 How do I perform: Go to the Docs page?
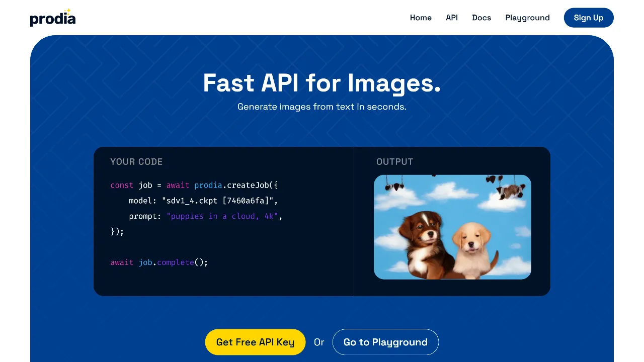pos(481,18)
